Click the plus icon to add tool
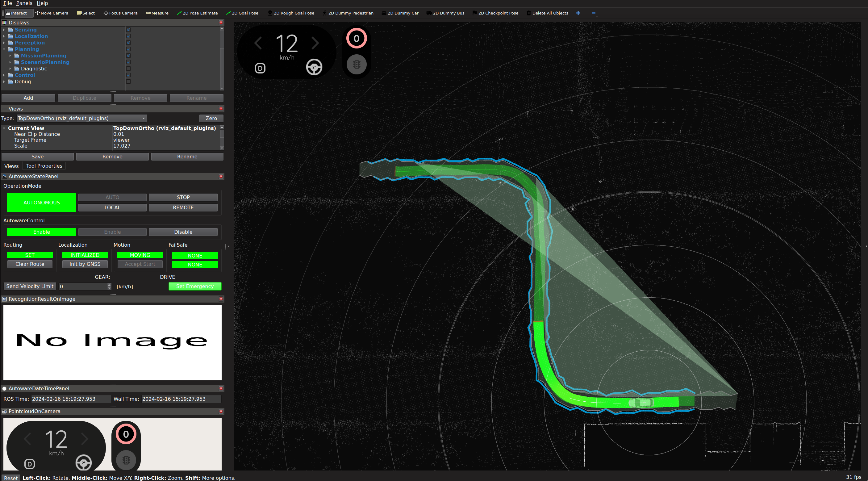The image size is (868, 481). click(578, 13)
